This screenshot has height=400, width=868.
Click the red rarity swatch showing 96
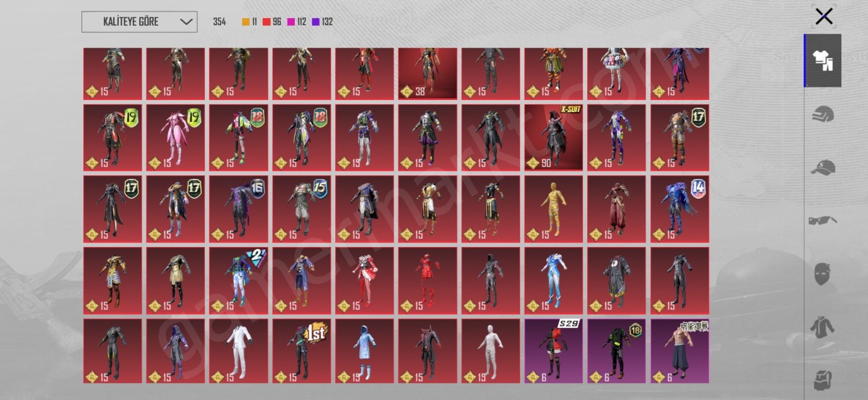(x=266, y=22)
